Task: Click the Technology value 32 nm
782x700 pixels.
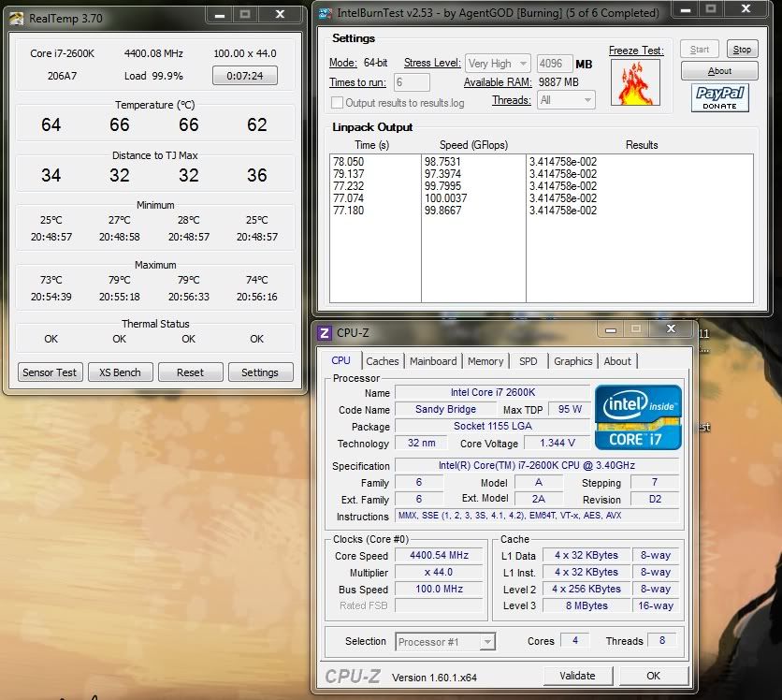Action: point(422,443)
